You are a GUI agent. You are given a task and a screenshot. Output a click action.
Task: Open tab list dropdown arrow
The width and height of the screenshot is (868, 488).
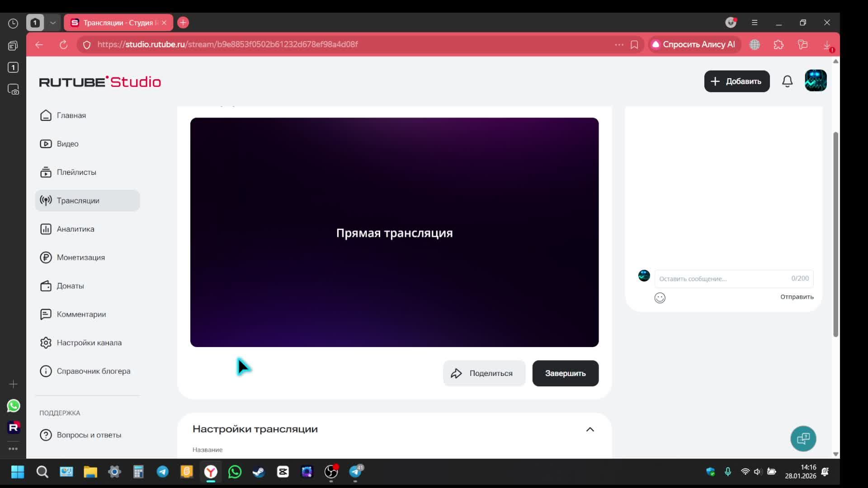click(x=53, y=23)
